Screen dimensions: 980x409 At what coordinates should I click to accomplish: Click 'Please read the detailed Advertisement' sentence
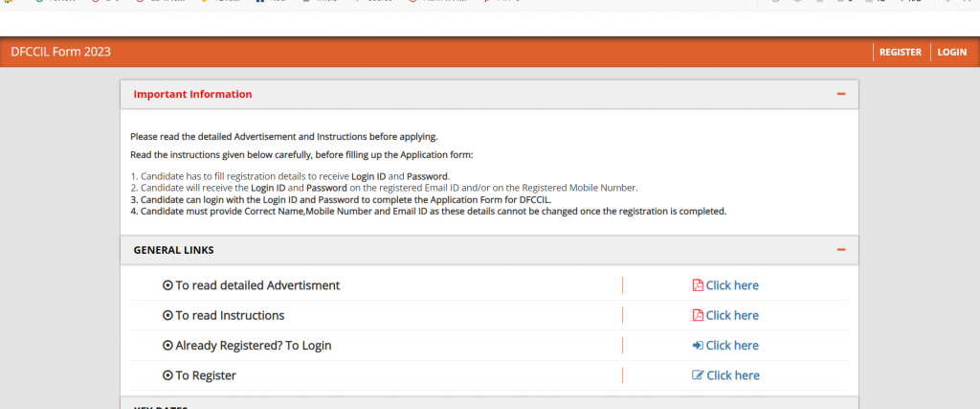pos(283,136)
